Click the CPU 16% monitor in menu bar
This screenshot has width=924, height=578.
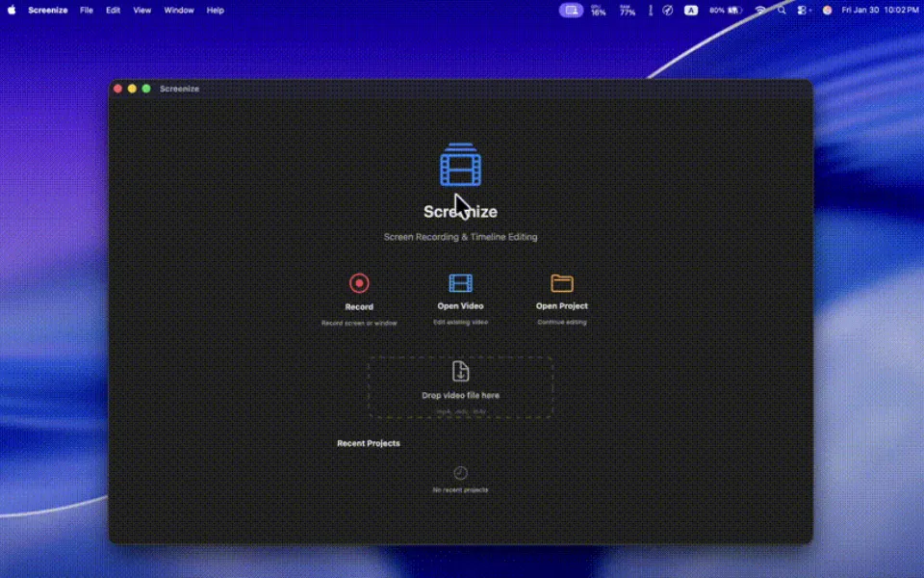pos(598,10)
